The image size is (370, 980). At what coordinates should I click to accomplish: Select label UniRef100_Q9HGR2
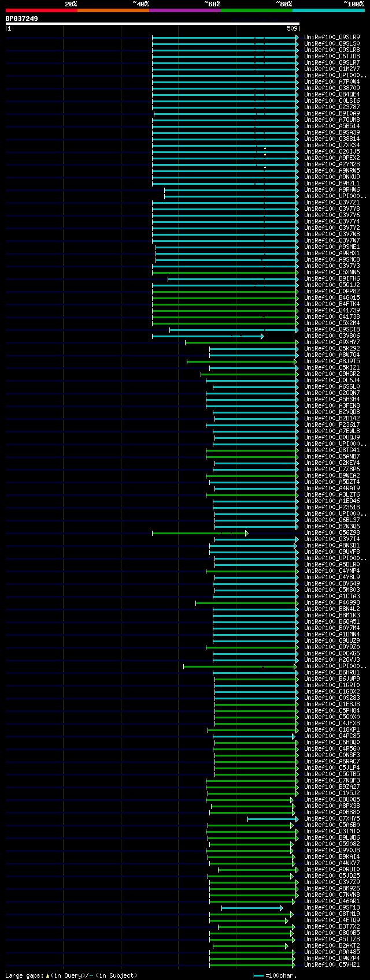pos(332,374)
